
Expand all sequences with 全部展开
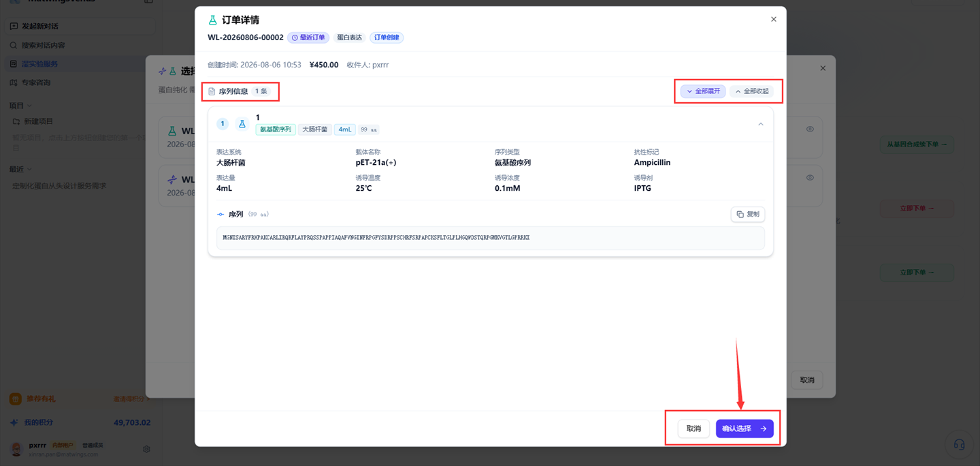click(703, 91)
